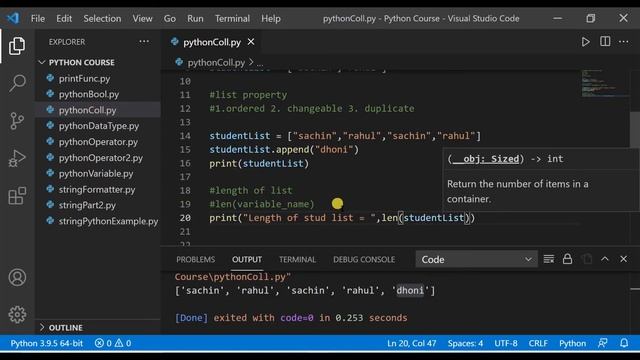Close the pythonColl.py editor tab
The height and width of the screenshot is (360, 640).
(251, 42)
